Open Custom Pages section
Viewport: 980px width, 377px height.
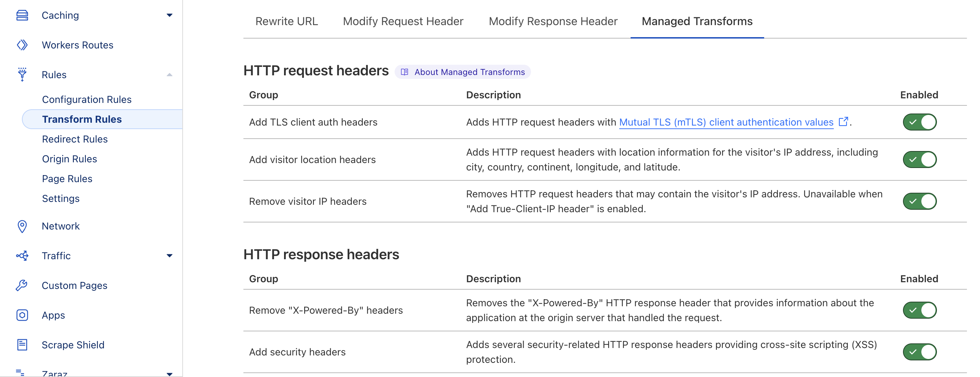[74, 285]
